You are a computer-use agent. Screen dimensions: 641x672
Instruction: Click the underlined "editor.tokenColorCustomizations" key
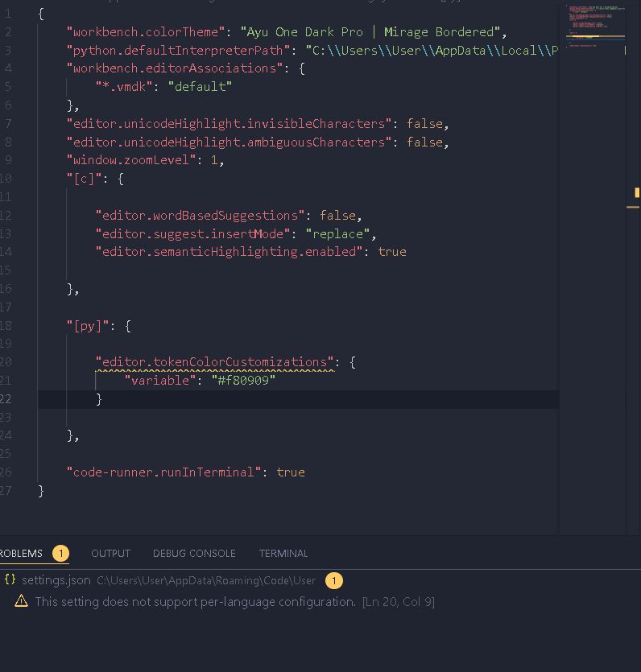pyautogui.click(x=214, y=363)
